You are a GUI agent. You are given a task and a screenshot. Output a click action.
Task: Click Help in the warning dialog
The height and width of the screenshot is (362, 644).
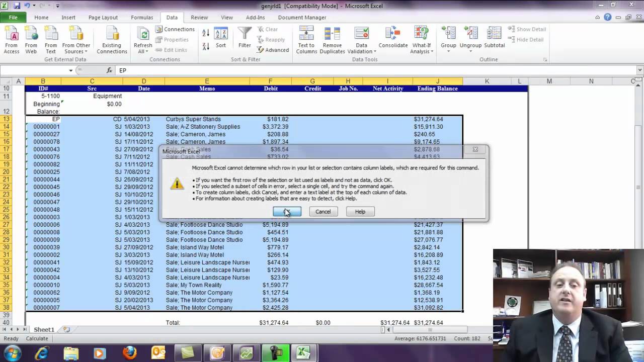click(360, 212)
